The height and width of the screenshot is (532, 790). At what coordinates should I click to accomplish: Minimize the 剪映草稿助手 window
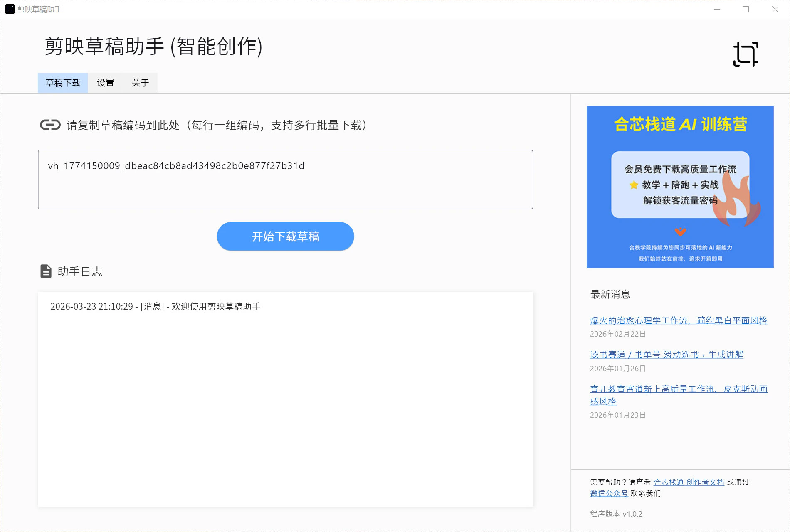point(717,9)
